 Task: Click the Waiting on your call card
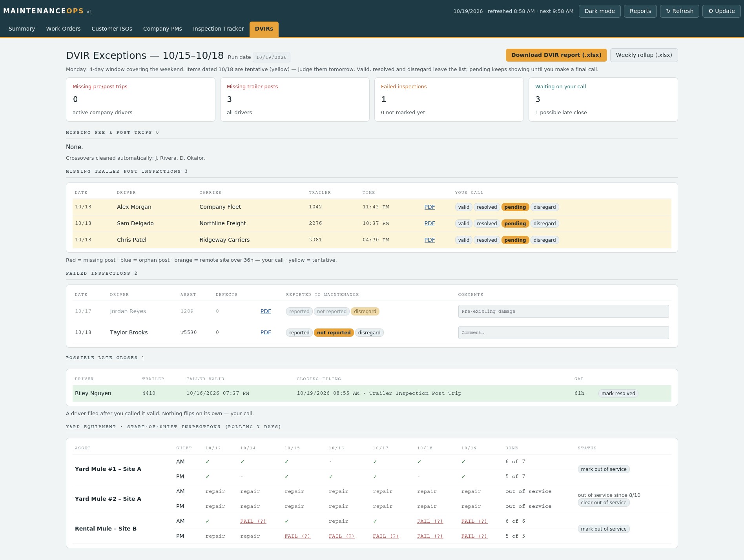pos(603,99)
